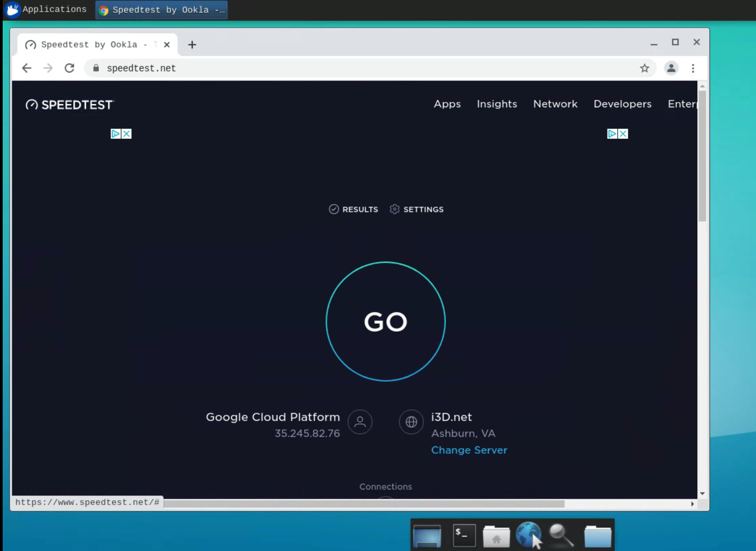Bookmark this page with star icon
Image resolution: width=756 pixels, height=551 pixels.
click(x=644, y=68)
